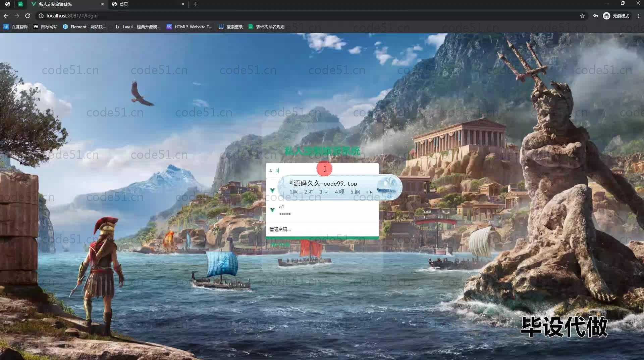Reload the login page
The height and width of the screenshot is (360, 644).
[28, 16]
